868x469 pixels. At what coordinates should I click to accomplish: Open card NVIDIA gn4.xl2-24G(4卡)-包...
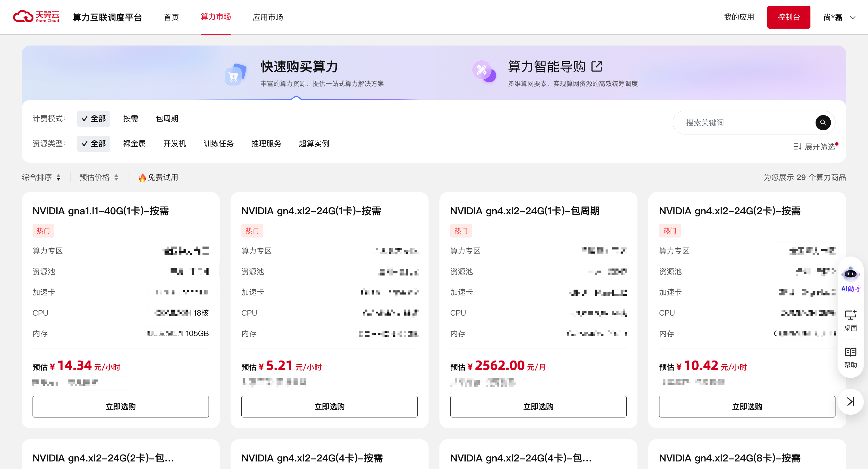pos(521,458)
